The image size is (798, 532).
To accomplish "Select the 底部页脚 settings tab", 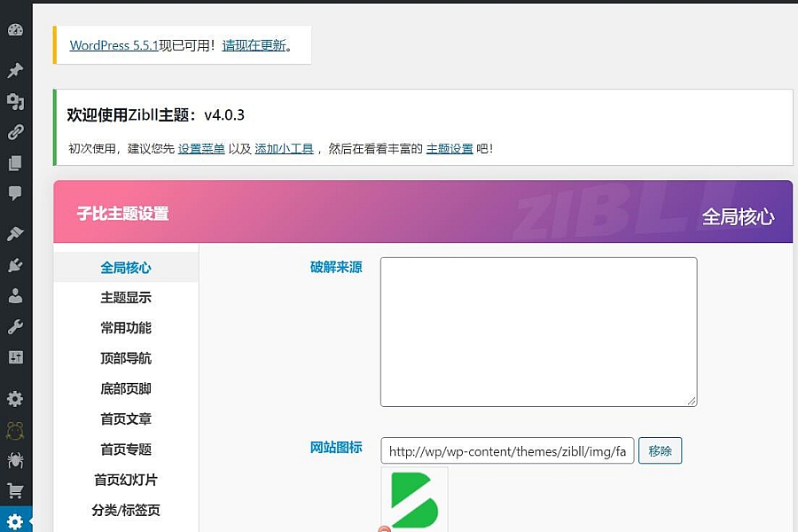I will coord(126,389).
